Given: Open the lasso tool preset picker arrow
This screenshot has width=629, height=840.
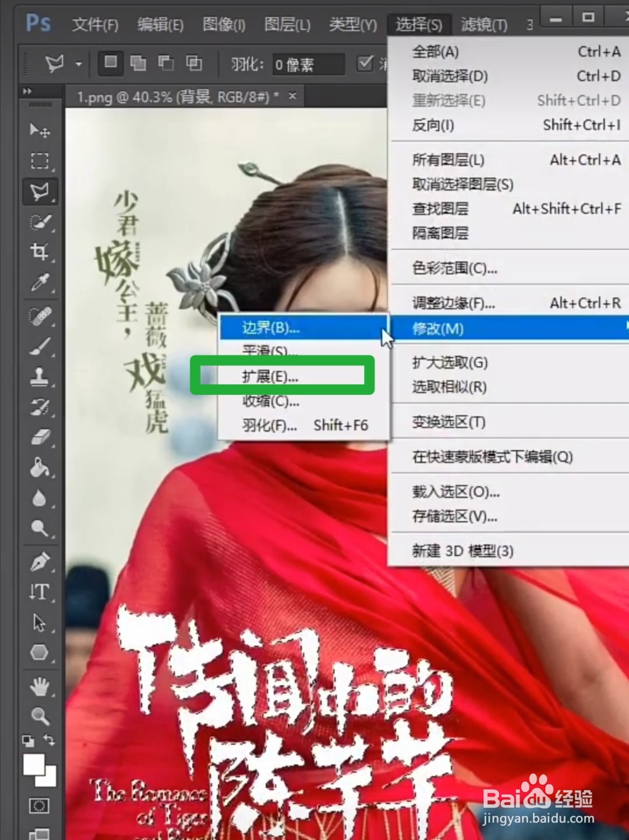Looking at the screenshot, I should (x=79, y=63).
